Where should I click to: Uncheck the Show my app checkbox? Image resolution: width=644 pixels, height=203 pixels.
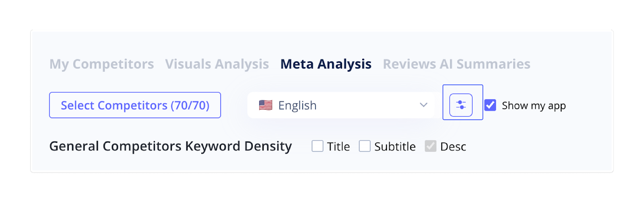point(490,105)
